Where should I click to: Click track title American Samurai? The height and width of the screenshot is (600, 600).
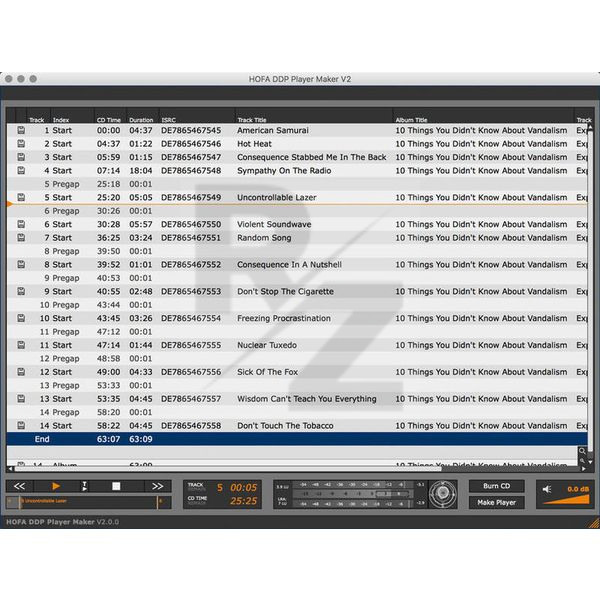273,130
